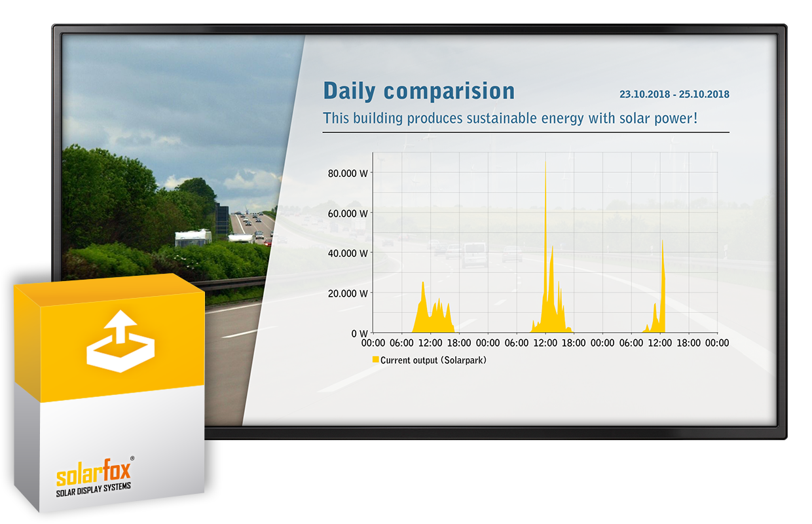Click the date range "23.10.2018 - 25.10.2018"
812x524 pixels.
coord(674,94)
